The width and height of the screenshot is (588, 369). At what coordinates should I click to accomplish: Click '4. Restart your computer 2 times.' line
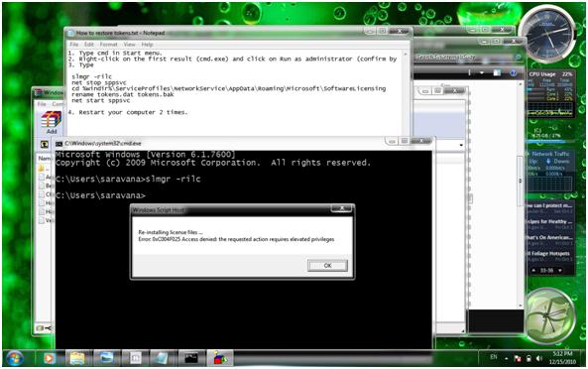pyautogui.click(x=128, y=112)
